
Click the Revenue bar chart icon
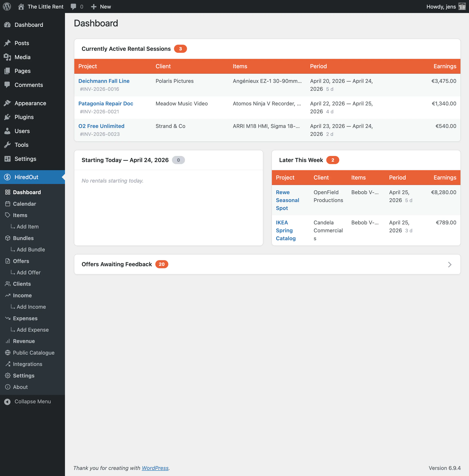[x=8, y=341]
